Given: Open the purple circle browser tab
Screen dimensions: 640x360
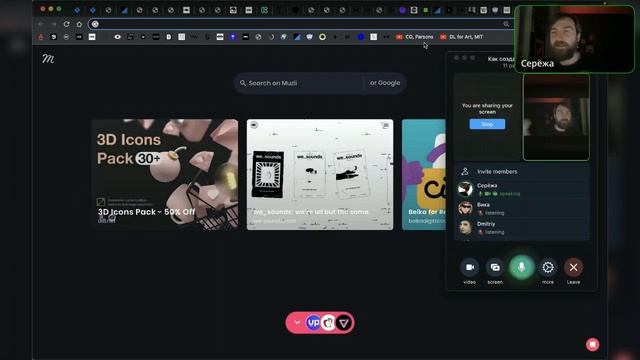Looking at the screenshot, I should tap(402, 10).
